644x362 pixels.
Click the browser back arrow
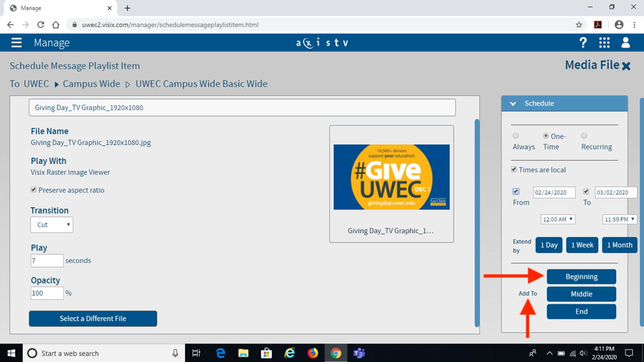(x=11, y=24)
